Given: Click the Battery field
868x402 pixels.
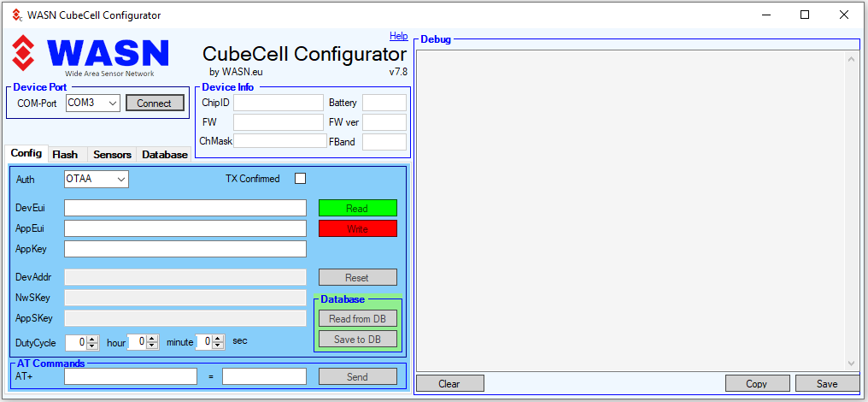Looking at the screenshot, I should pos(384,103).
